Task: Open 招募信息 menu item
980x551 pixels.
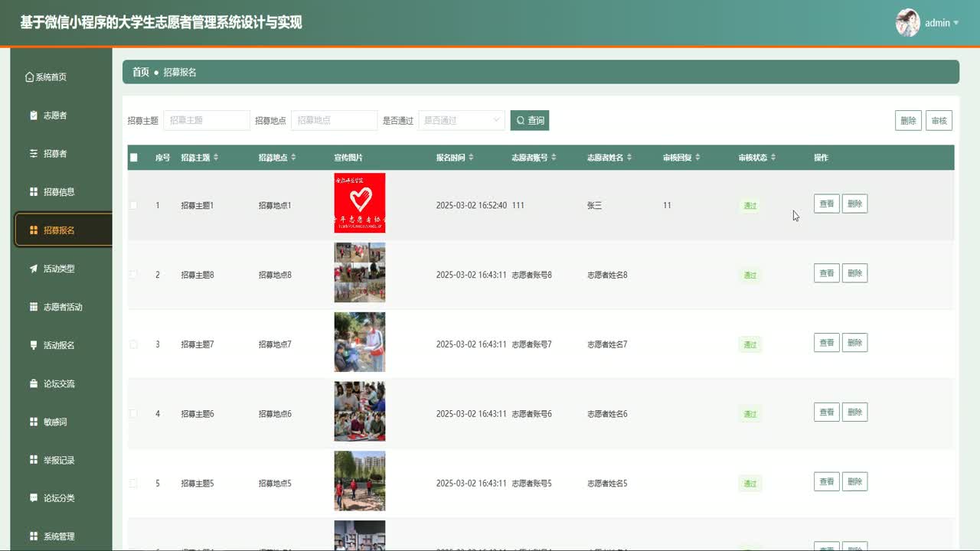Action: 61,192
